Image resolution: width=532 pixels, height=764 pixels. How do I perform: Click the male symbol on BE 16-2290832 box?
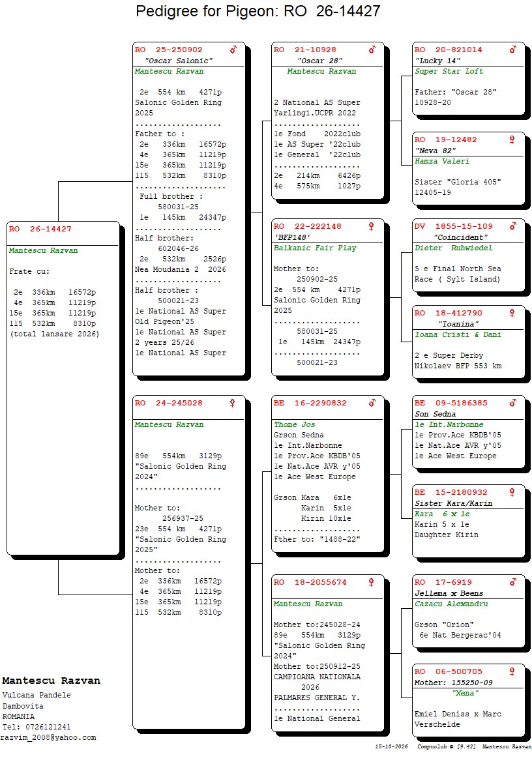coord(372,403)
